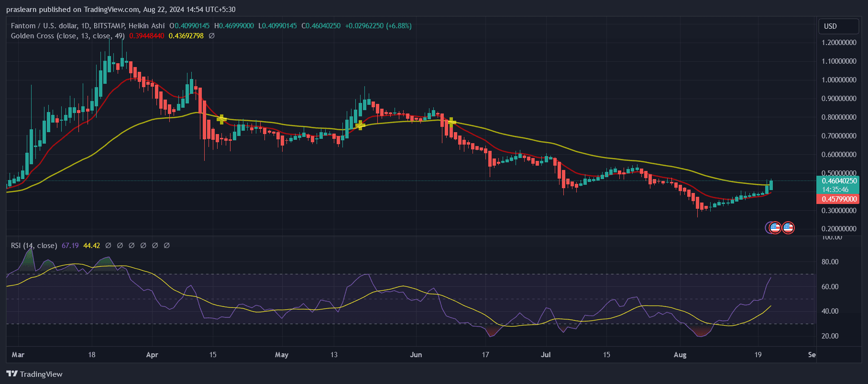Click the yellow golden cross marker in mid-April
Image resolution: width=868 pixels, height=384 pixels.
[221, 119]
